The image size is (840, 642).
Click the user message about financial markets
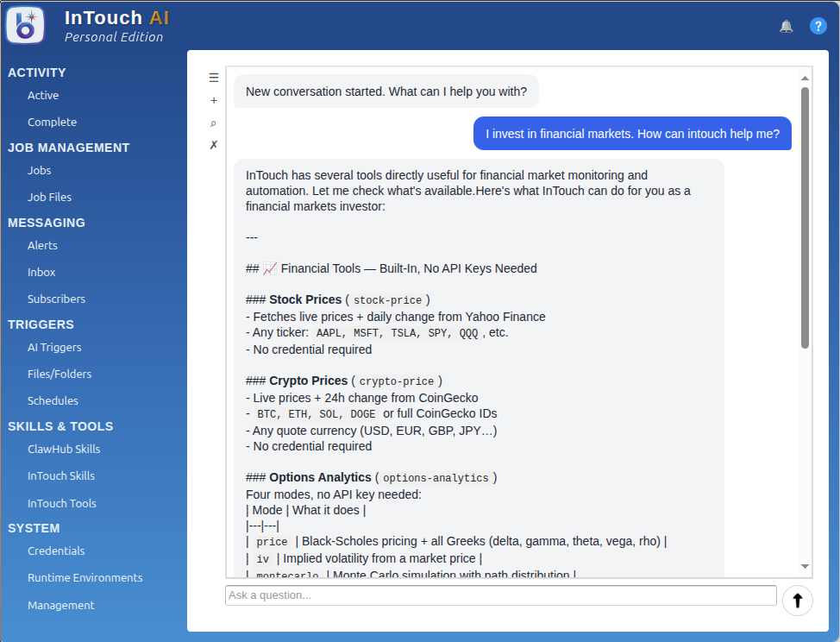point(632,134)
